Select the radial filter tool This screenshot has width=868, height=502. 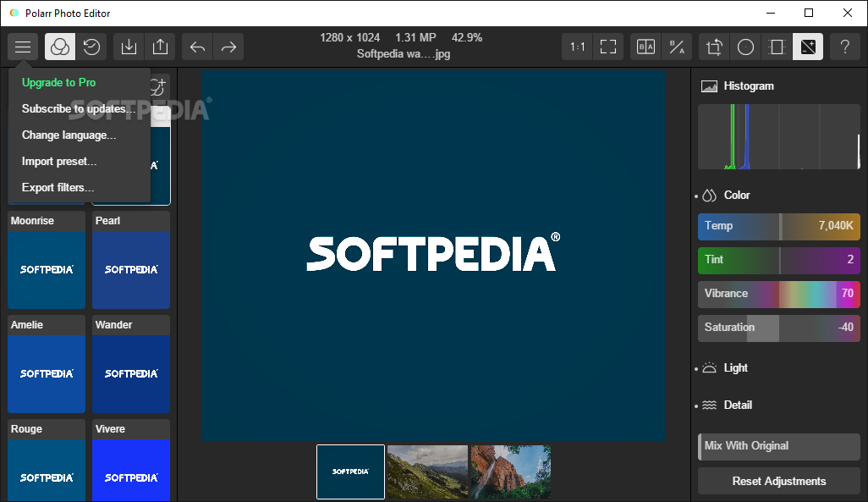[745, 47]
